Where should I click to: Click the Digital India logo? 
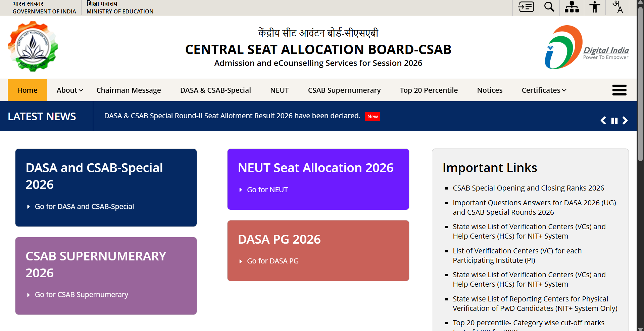[587, 47]
